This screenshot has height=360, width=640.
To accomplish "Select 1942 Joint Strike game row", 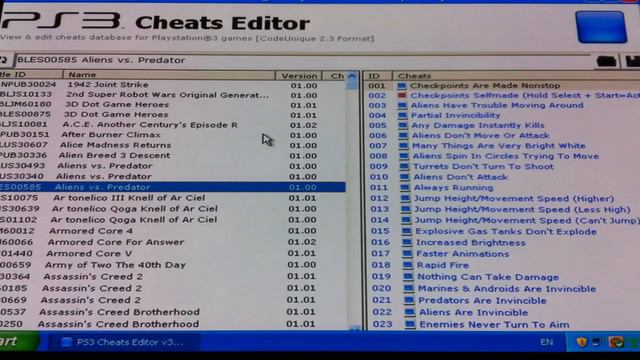I will (x=173, y=85).
